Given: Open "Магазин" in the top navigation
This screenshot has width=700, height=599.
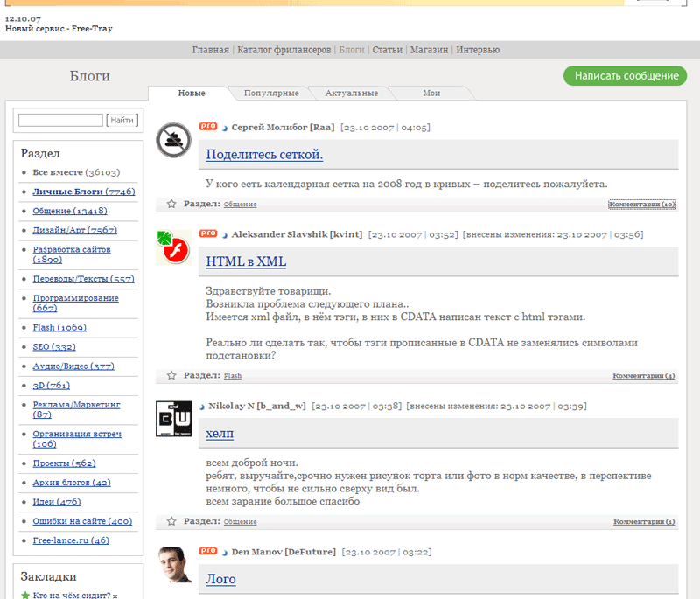Looking at the screenshot, I should [429, 50].
